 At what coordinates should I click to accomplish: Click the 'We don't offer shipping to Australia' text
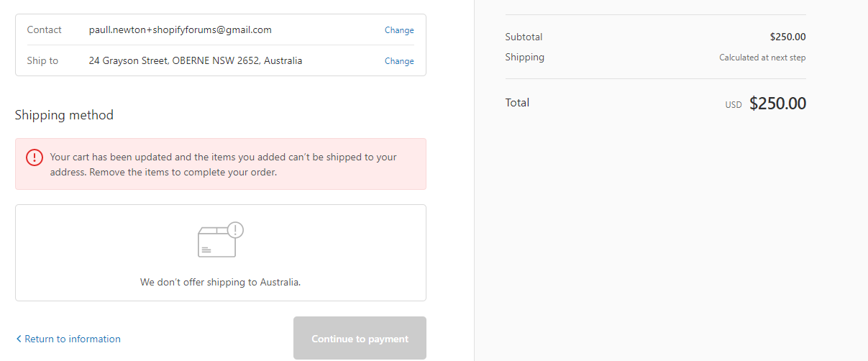220,282
